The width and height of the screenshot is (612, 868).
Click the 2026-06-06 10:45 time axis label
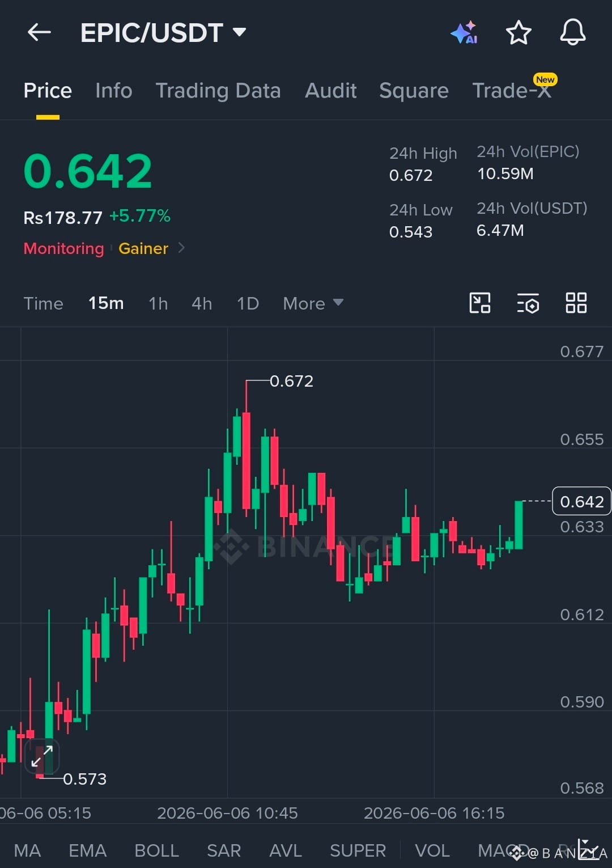point(227,813)
